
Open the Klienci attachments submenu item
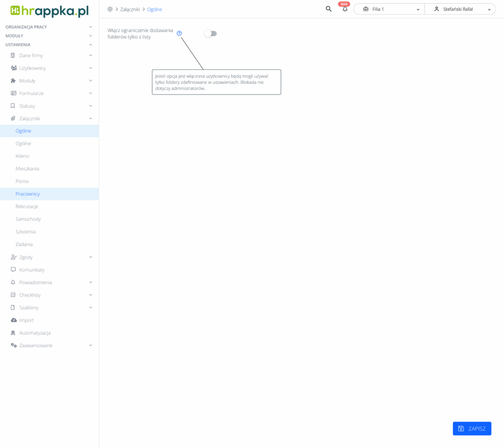click(23, 156)
